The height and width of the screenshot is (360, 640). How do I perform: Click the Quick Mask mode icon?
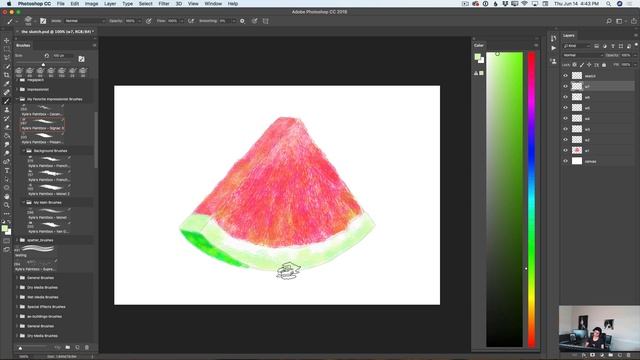[x=7, y=240]
